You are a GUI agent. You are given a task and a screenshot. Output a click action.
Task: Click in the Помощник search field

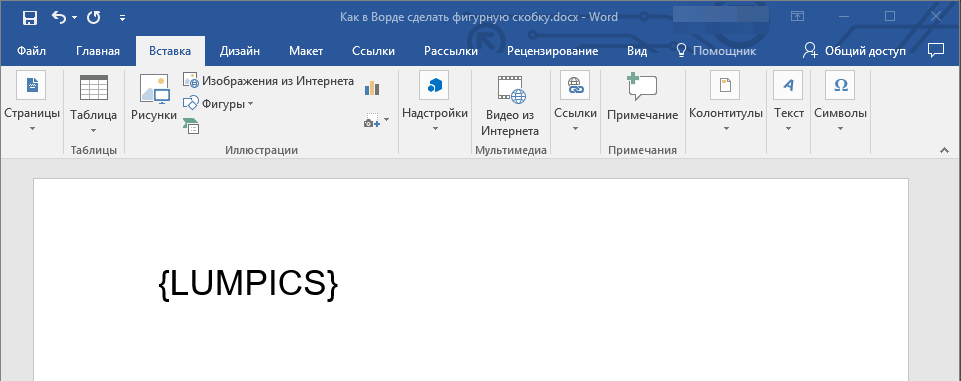tap(716, 51)
